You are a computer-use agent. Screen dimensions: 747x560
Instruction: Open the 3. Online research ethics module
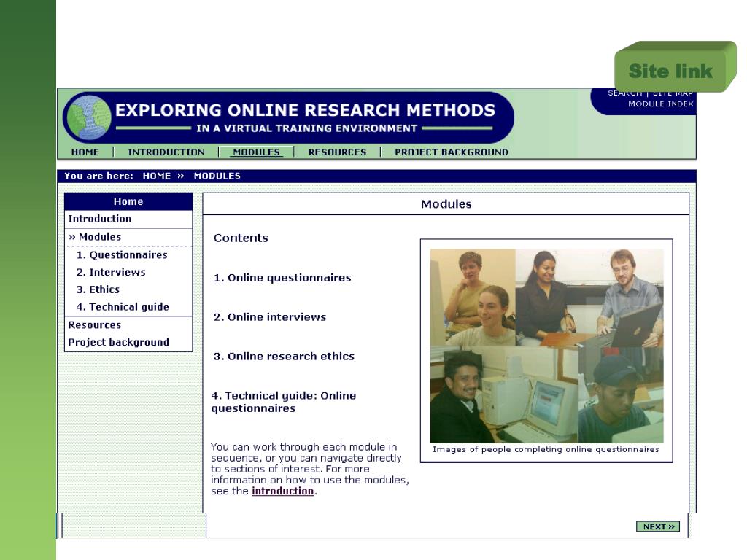coord(284,356)
